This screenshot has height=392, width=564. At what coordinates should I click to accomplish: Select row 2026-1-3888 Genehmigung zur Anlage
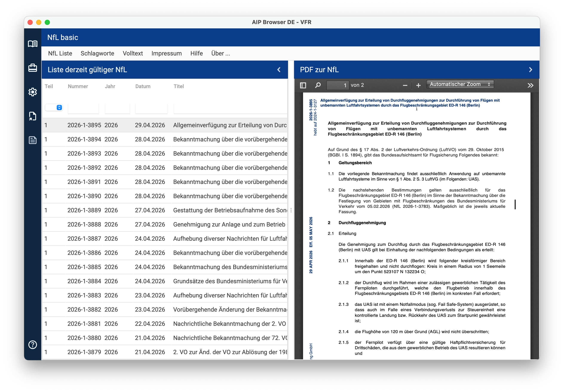[x=165, y=225]
